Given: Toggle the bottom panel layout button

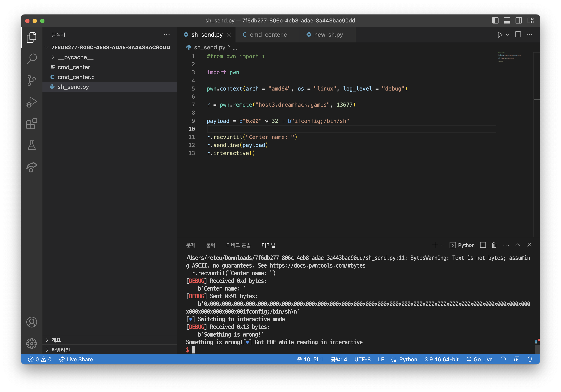Looking at the screenshot, I should [x=507, y=21].
